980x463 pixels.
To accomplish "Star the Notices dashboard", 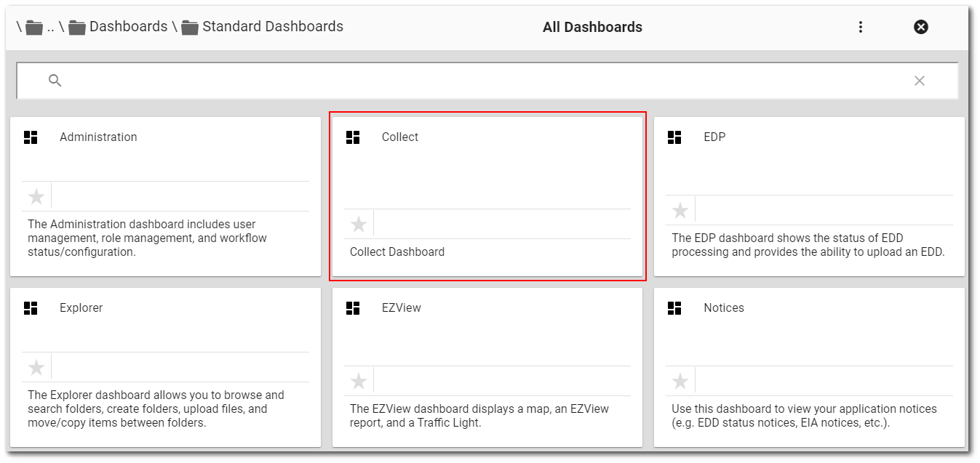I will [680, 381].
